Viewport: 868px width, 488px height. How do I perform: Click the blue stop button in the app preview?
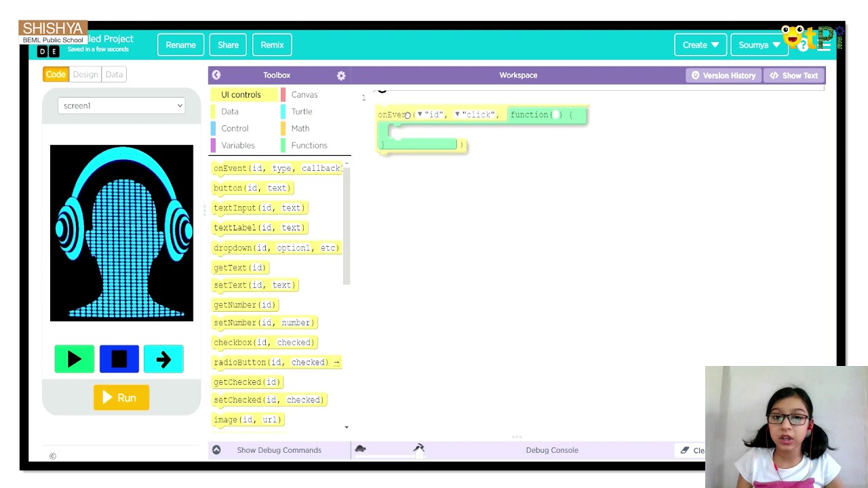pyautogui.click(x=119, y=359)
